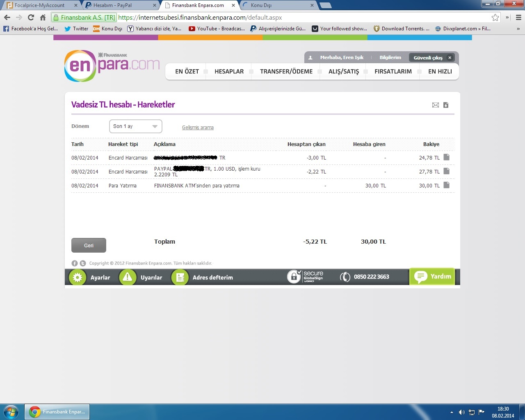
Task: Open the Twitter bookmark
Action: (76, 29)
